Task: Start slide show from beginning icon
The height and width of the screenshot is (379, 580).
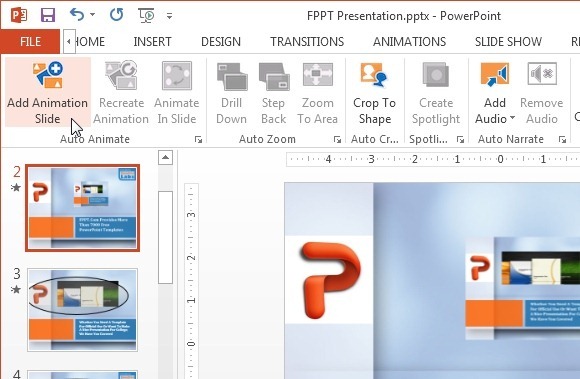Action: (x=146, y=16)
